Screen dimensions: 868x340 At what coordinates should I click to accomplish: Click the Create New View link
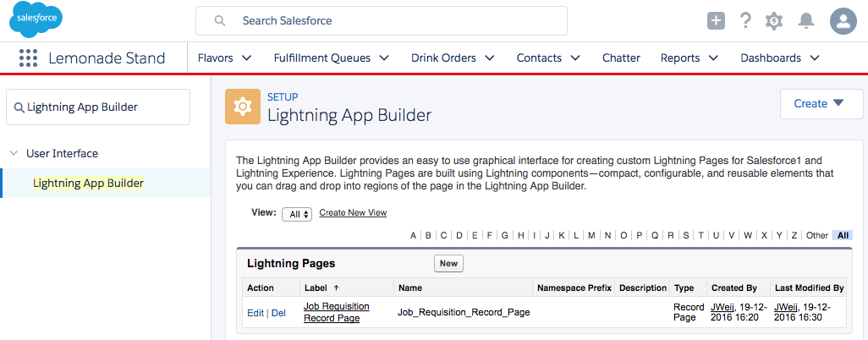coord(353,213)
